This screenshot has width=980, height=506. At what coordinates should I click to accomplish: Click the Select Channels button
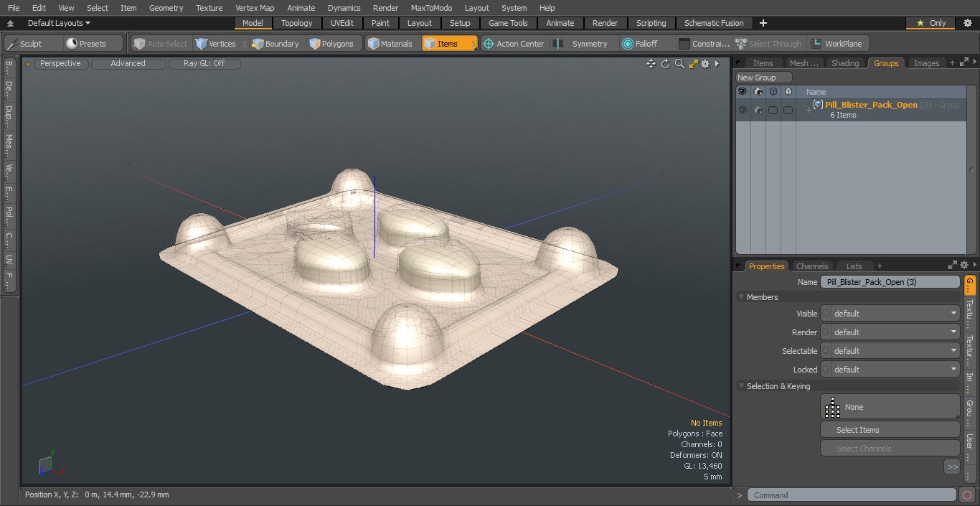(x=890, y=449)
